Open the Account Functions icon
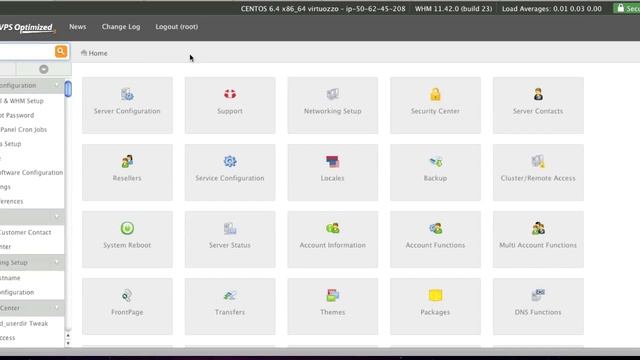This screenshot has height=360, width=640. [x=435, y=228]
